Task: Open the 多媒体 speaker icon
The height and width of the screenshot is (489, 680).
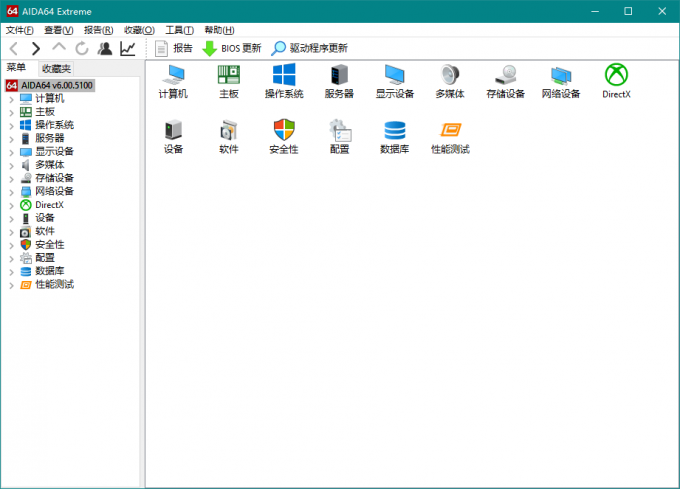Action: point(450,76)
